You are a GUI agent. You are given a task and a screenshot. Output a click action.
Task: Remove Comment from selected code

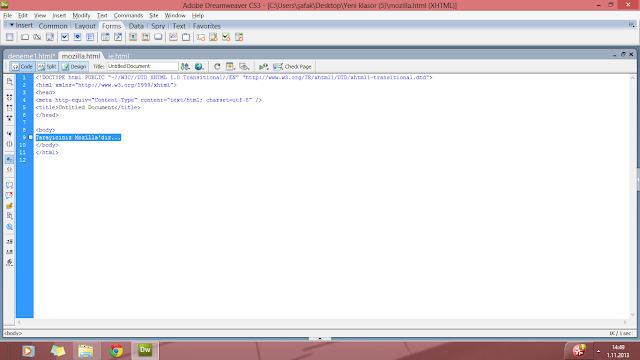tap(9, 195)
